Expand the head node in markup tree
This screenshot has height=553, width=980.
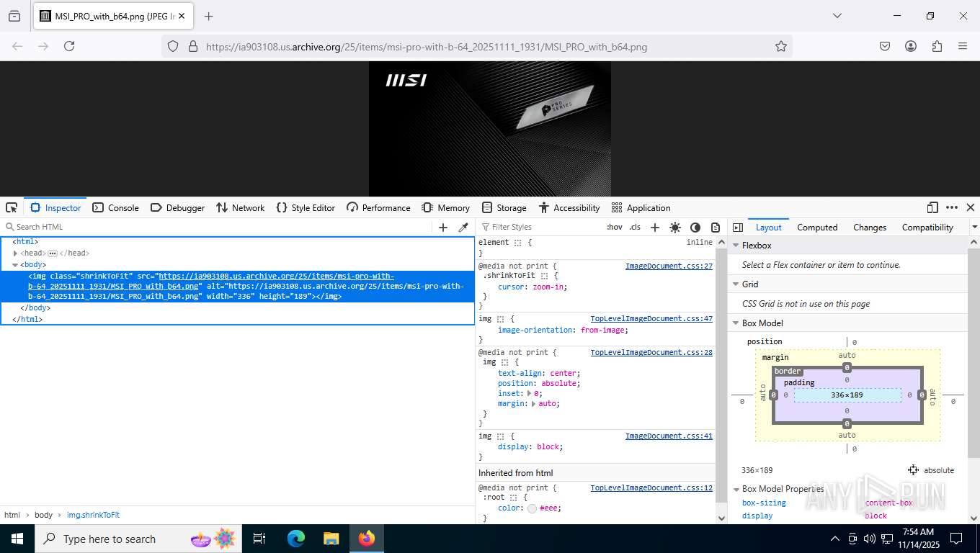point(15,253)
